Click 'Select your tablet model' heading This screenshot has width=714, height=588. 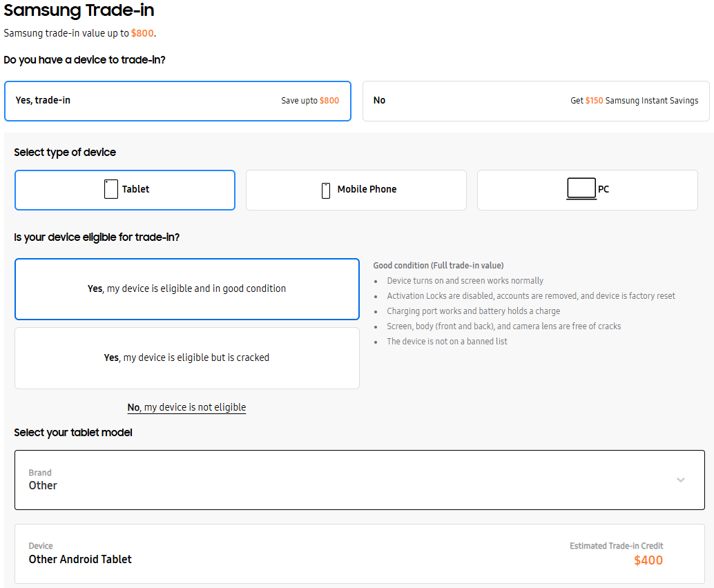click(73, 432)
